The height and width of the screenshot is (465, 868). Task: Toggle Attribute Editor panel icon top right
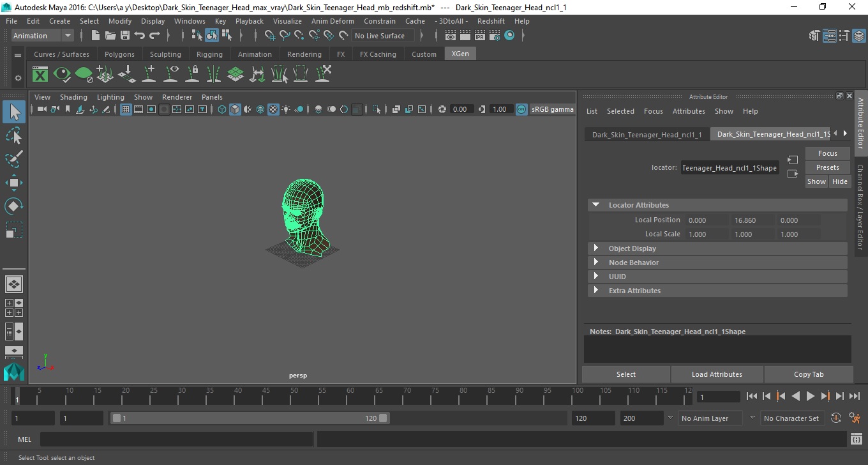[x=828, y=36]
